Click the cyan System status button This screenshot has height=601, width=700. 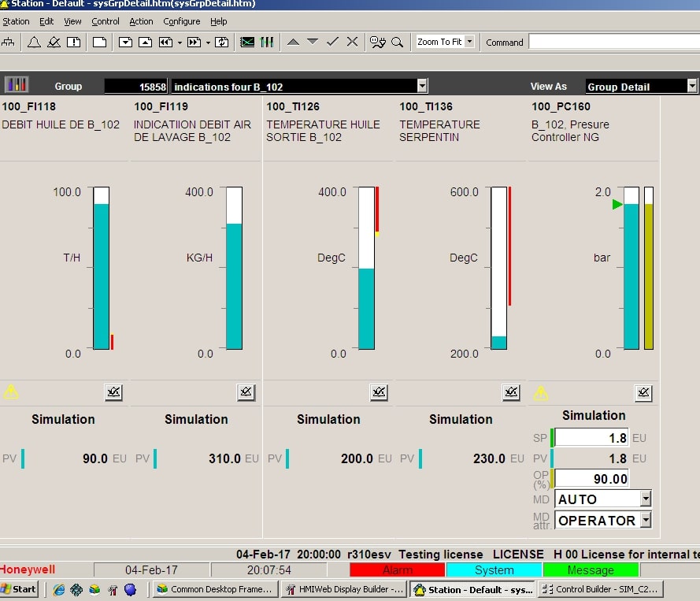coord(494,569)
